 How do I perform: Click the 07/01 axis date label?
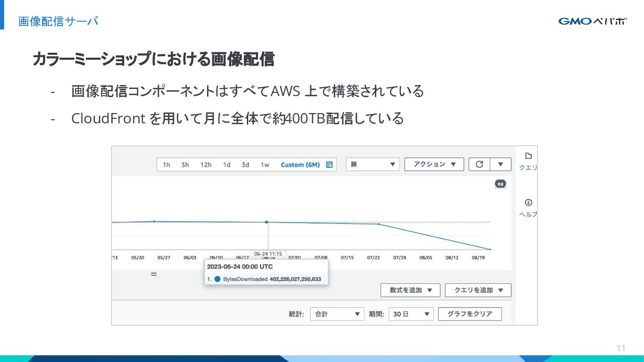[x=295, y=258]
